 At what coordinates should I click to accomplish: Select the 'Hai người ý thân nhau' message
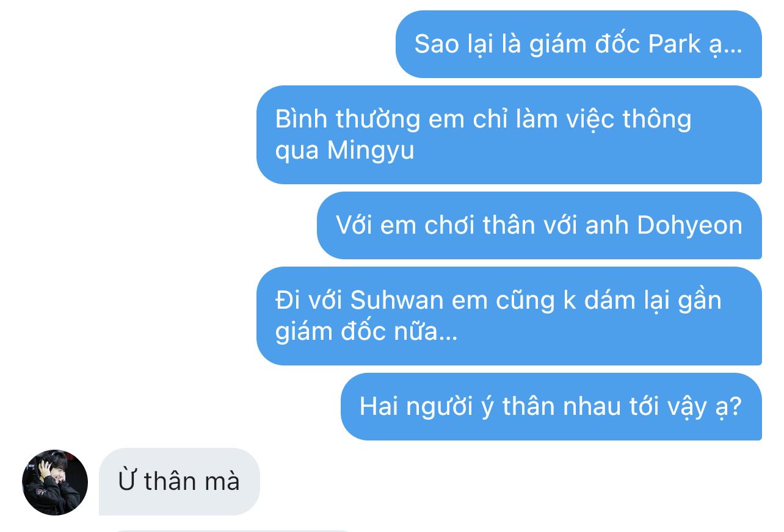(551, 406)
